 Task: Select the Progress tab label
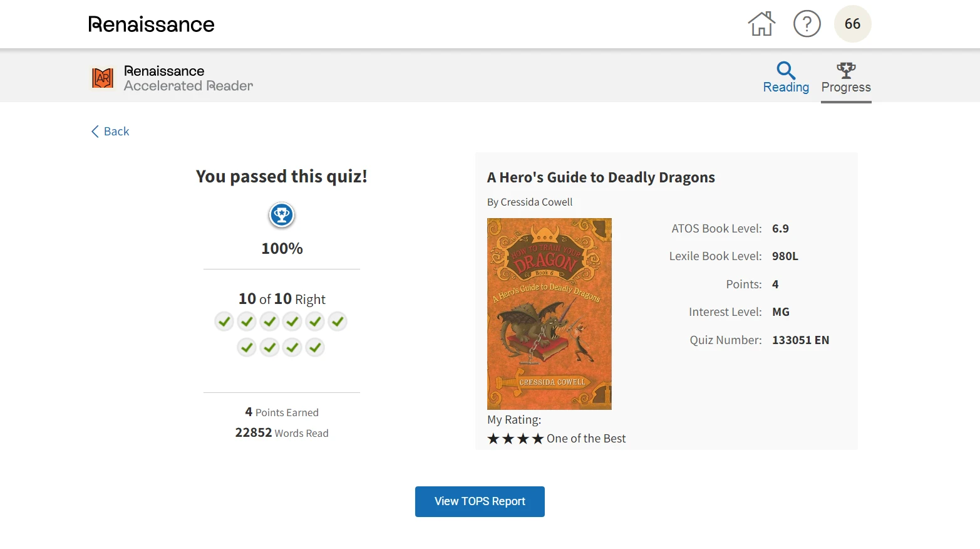pos(846,87)
